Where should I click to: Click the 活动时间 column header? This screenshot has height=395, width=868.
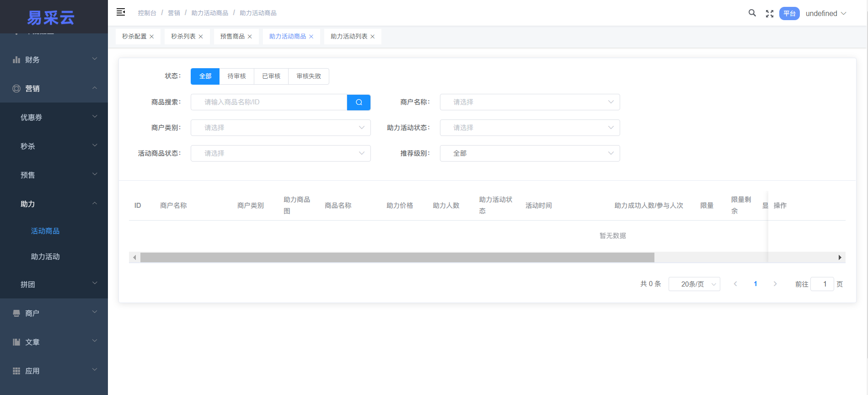539,206
